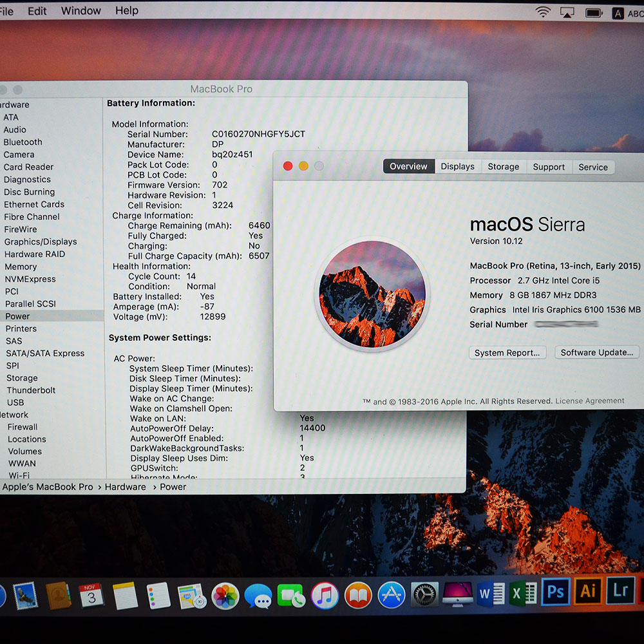The width and height of the screenshot is (644, 644).
Task: Open Contacts from the dock
Action: coord(59,595)
